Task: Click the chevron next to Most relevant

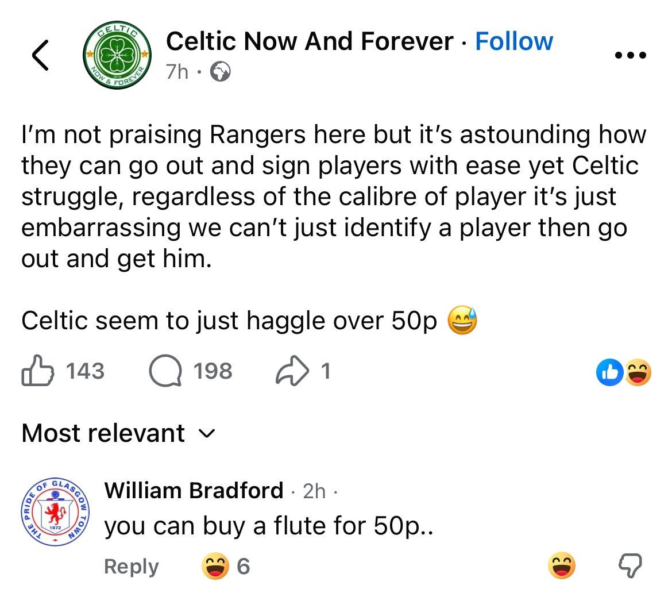Action: (x=207, y=434)
